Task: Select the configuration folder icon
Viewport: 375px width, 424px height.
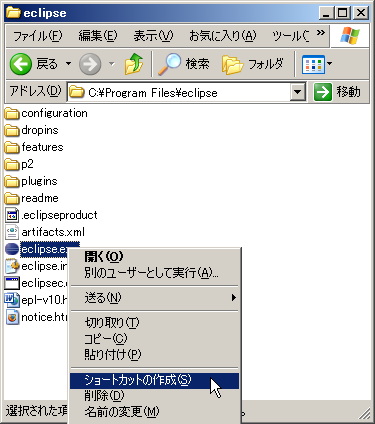Action: tap(12, 113)
